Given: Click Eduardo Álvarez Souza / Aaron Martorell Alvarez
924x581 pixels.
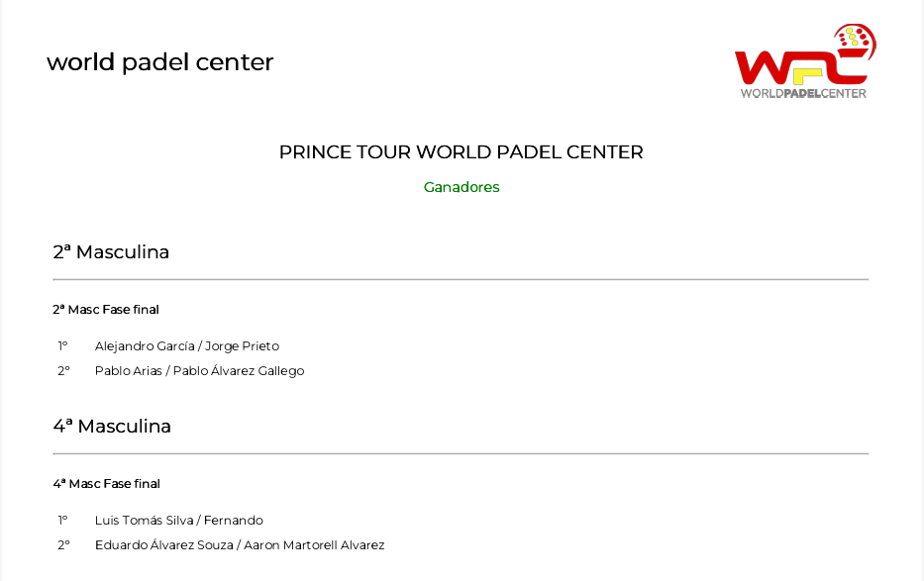Looking at the screenshot, I should click(240, 545).
